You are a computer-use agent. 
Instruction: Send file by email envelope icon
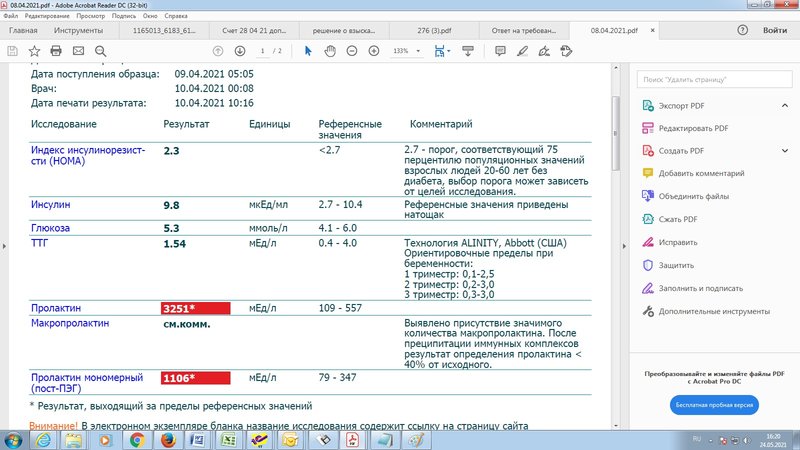pos(78,51)
